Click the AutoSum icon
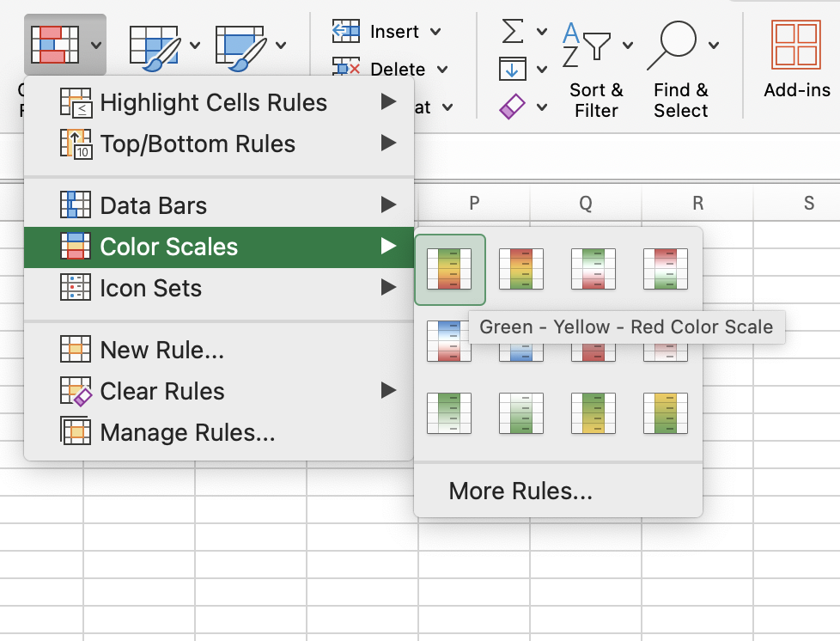 (x=511, y=29)
